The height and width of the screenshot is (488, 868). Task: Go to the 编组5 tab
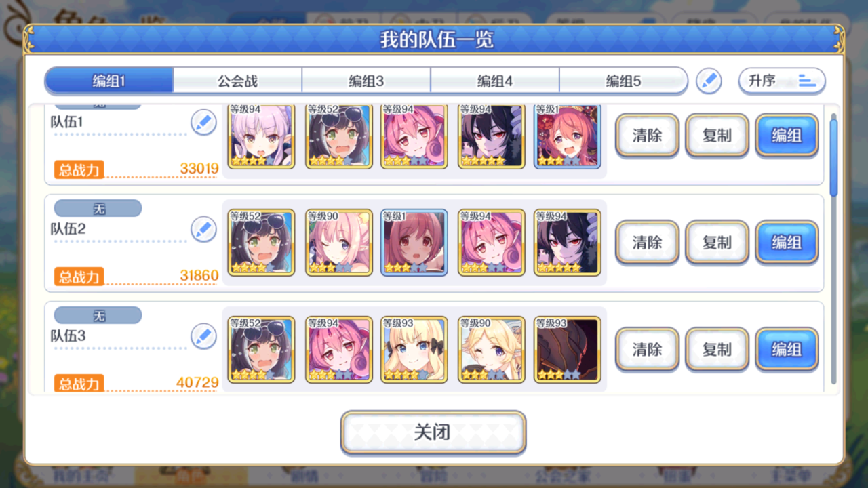click(x=623, y=81)
